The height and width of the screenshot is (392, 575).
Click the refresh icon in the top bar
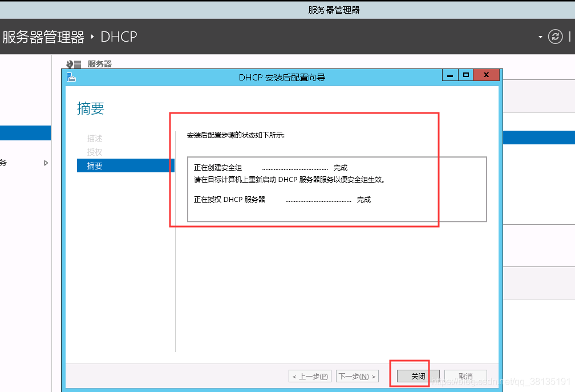pos(556,37)
